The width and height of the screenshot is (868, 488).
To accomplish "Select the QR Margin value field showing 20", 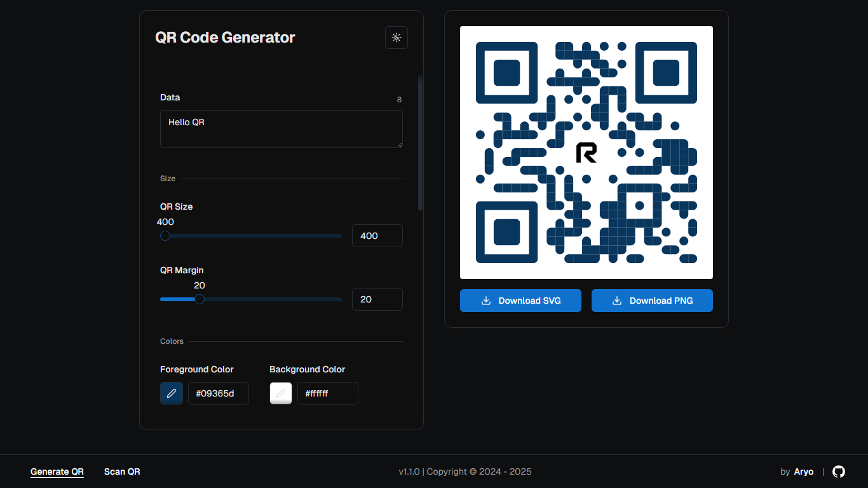I will point(377,299).
